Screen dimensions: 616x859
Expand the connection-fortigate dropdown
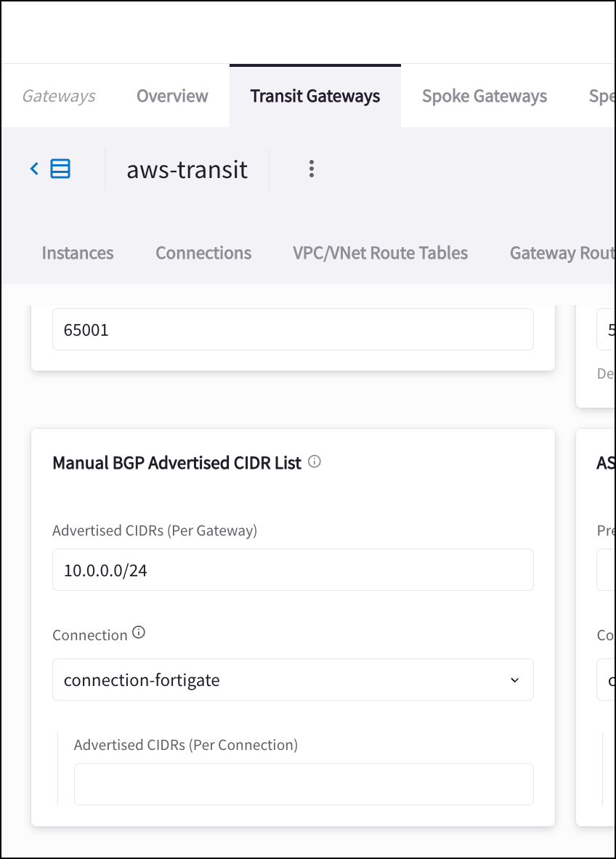[293, 679]
